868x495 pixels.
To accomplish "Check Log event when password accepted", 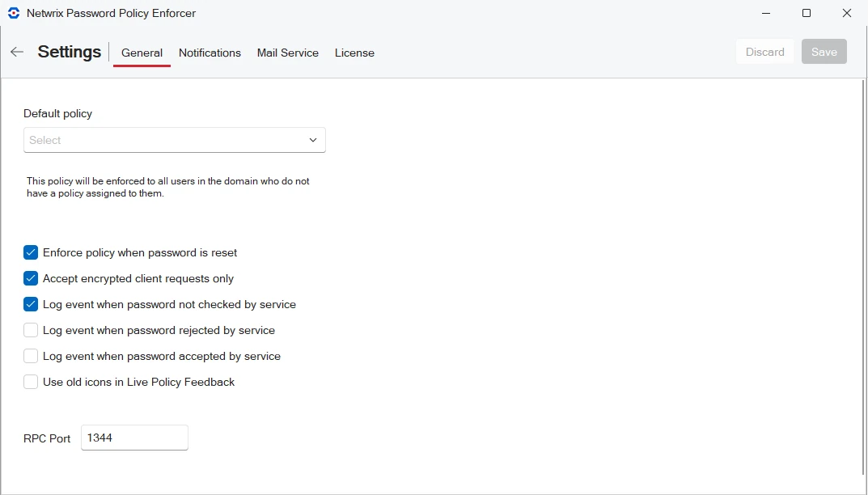I will pyautogui.click(x=31, y=356).
